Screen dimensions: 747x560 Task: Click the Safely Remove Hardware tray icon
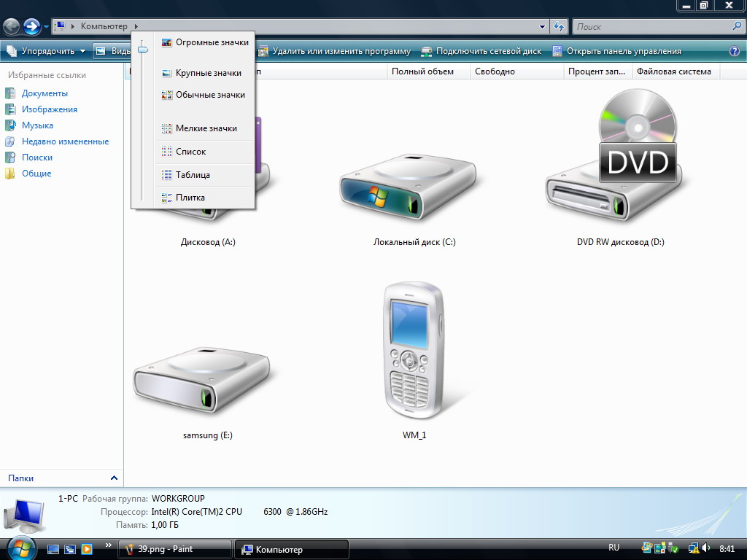[673, 548]
